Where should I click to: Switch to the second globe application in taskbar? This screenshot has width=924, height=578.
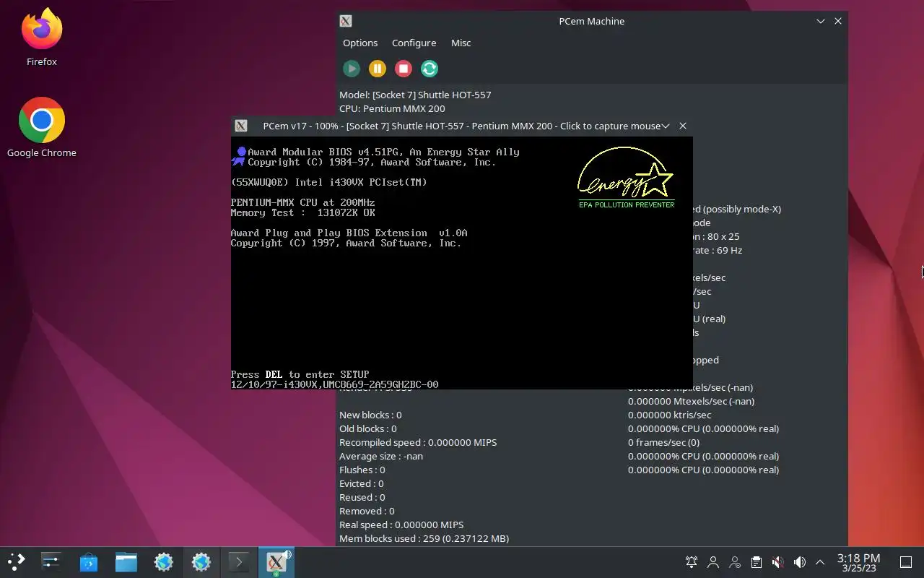201,561
